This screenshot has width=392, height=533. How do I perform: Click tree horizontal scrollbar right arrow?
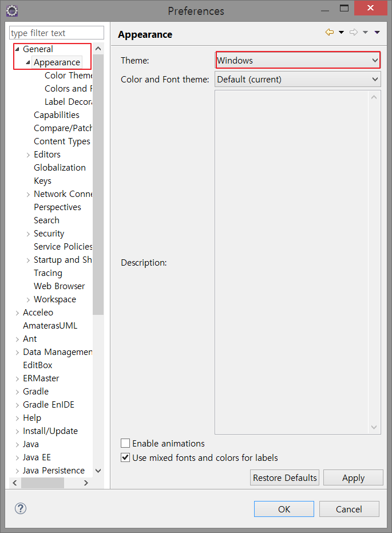[x=86, y=483]
